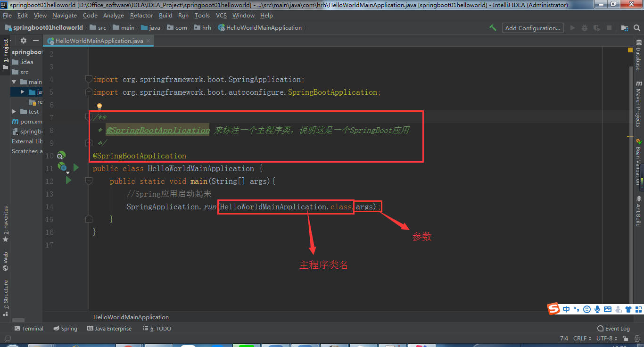This screenshot has width=644, height=347.
Task: Open the Terminal tool window
Action: click(29, 329)
